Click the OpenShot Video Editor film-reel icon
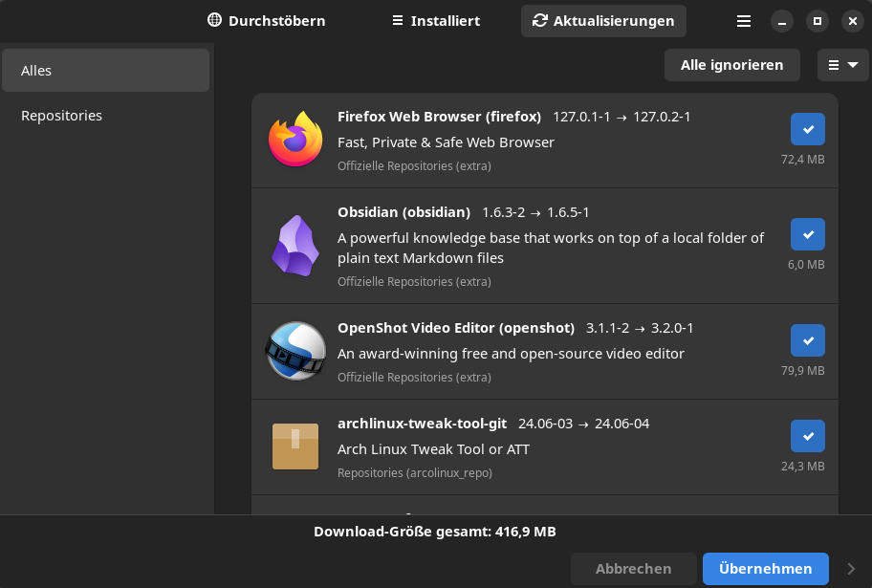The image size is (872, 588). pyautogui.click(x=295, y=351)
